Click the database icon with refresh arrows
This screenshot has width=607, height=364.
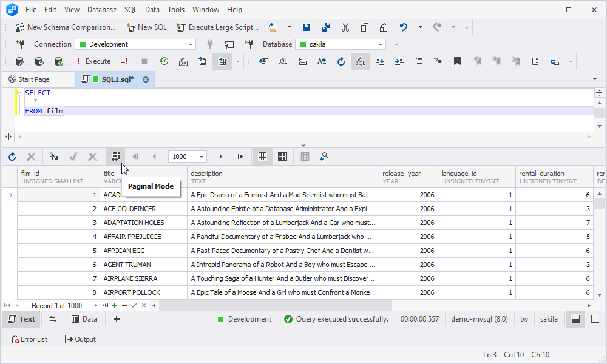coord(39,61)
